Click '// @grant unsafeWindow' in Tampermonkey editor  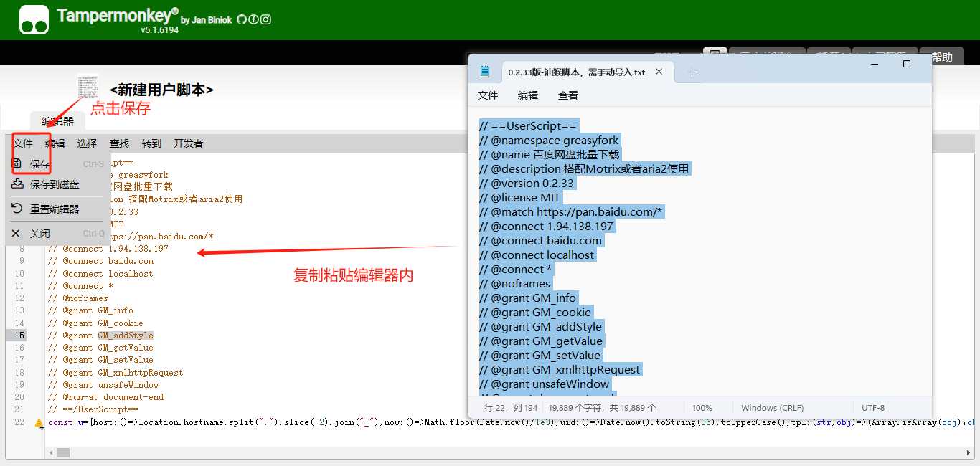pyautogui.click(x=103, y=385)
